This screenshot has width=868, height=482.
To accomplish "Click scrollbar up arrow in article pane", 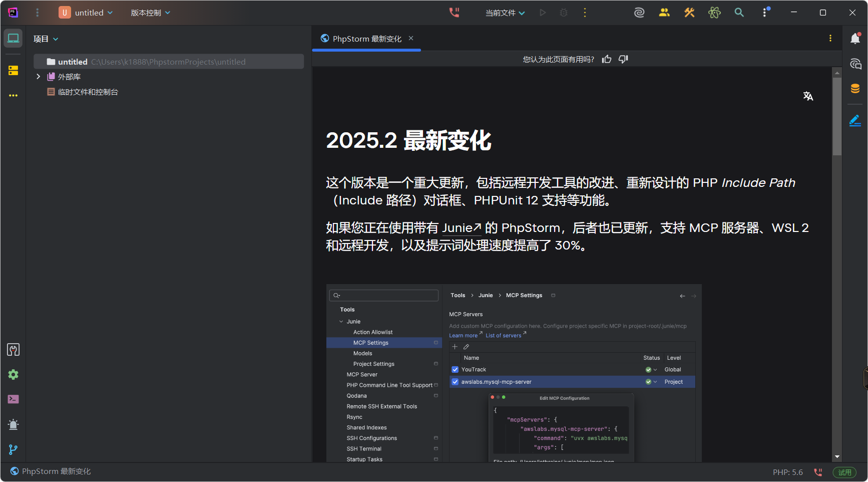I will pos(837,73).
